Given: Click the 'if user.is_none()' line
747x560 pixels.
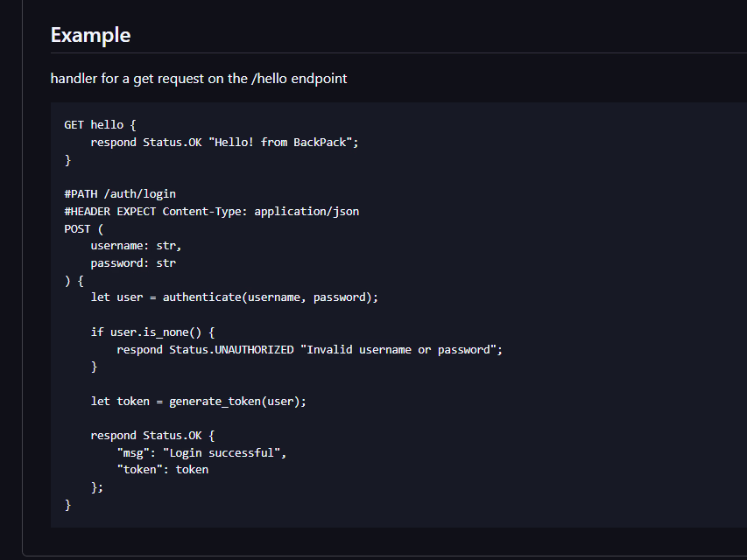Looking at the screenshot, I should tap(152, 332).
